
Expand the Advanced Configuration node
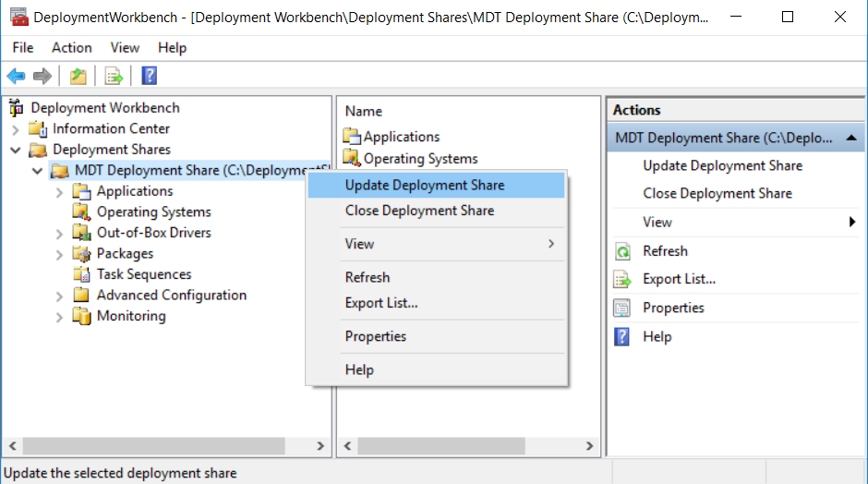coord(59,296)
